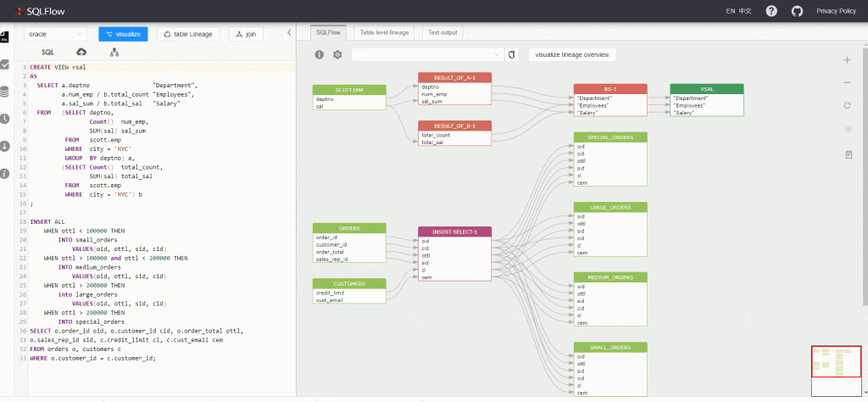Click the database icon in left sidebar

(5, 91)
